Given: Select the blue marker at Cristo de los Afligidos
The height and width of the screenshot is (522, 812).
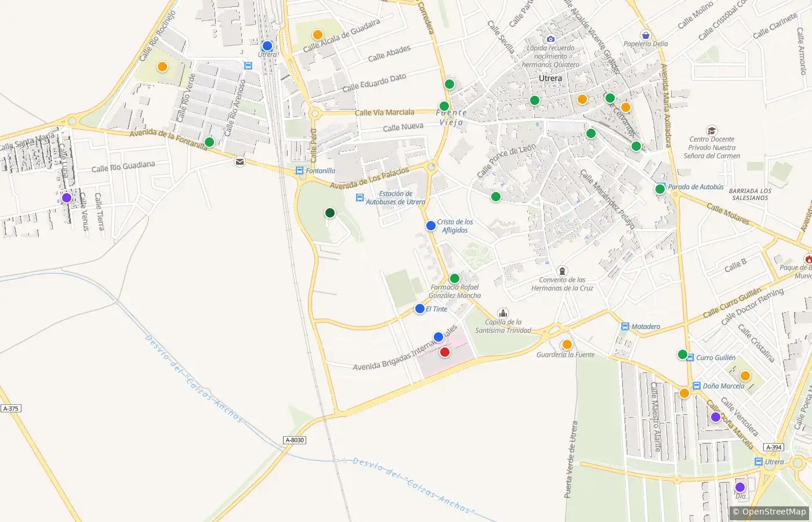Looking at the screenshot, I should [x=431, y=226].
